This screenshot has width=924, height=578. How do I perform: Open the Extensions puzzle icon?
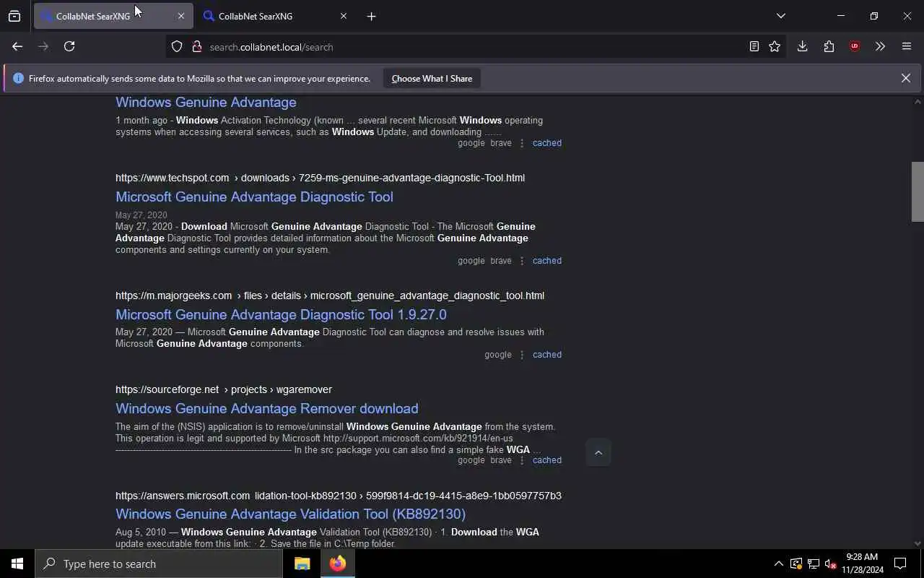point(829,46)
